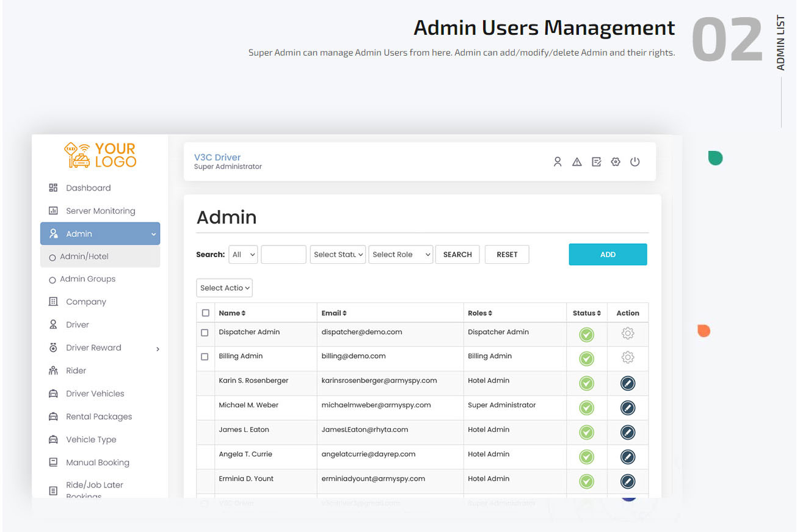Open the Select Role dropdown
Screen dimensions: 800x532
pos(401,254)
